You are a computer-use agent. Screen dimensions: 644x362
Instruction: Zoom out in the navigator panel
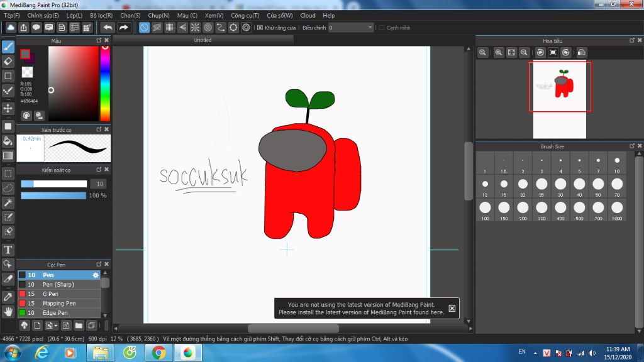pos(524,53)
